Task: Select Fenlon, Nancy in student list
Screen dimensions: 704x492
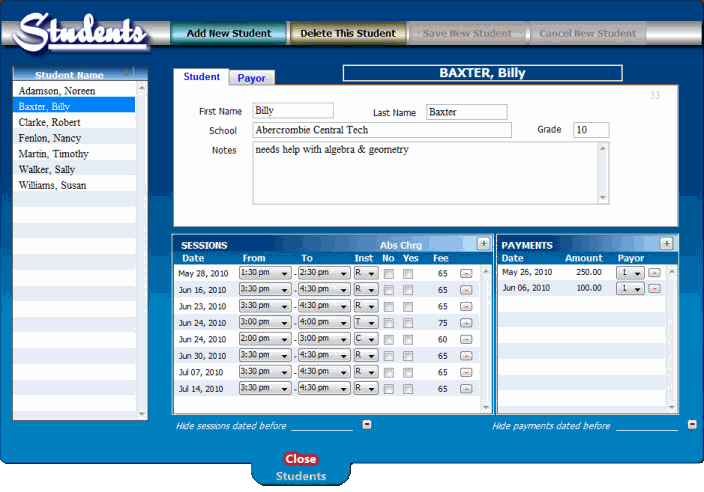Action: click(50, 138)
